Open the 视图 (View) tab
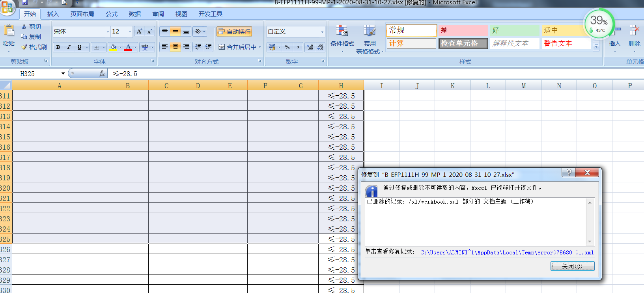 click(x=181, y=14)
